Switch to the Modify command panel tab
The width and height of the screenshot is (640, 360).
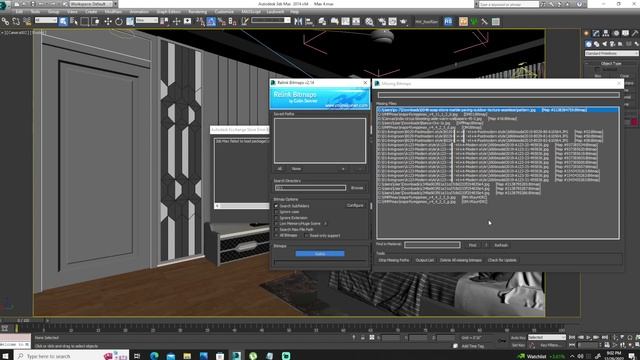596,33
